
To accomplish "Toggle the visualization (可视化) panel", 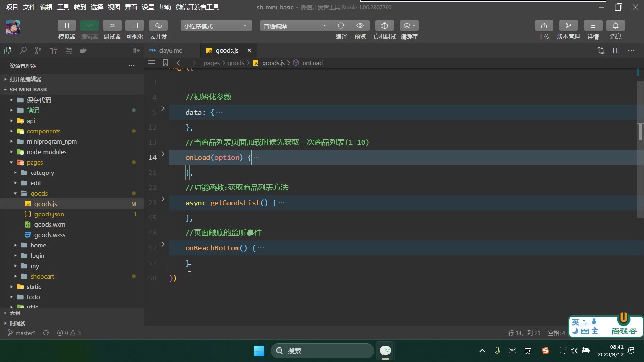I will (x=135, y=25).
